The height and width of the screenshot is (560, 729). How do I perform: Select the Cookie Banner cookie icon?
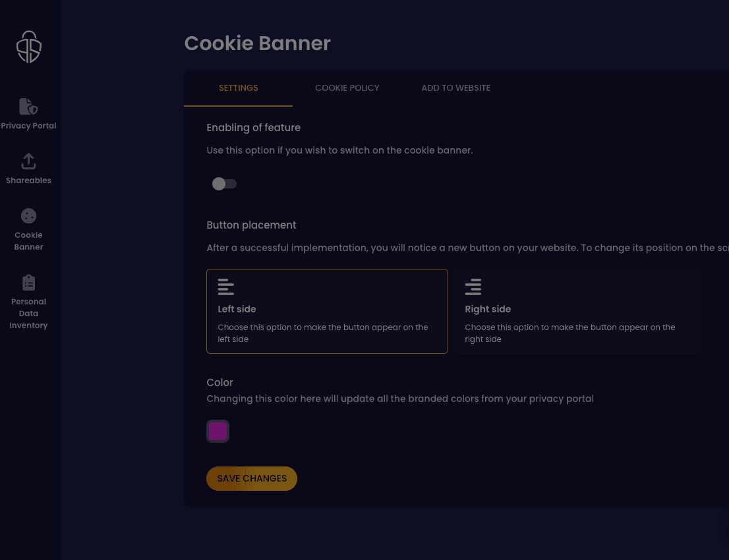coord(28,215)
